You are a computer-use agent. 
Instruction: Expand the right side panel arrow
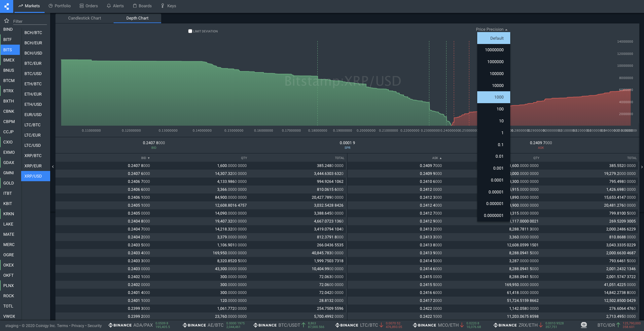pos(642,167)
